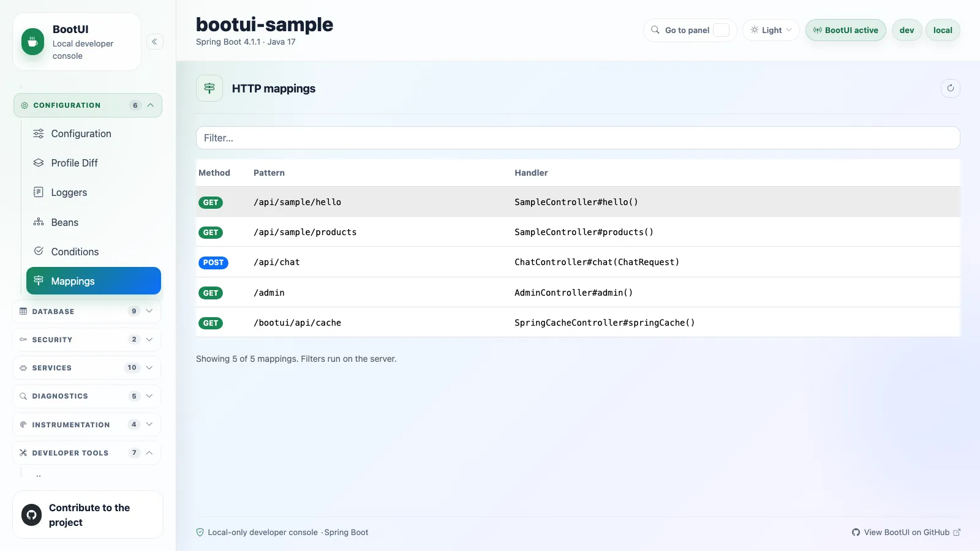The width and height of the screenshot is (980, 551).
Task: Expand the Security section
Action: tap(87, 340)
